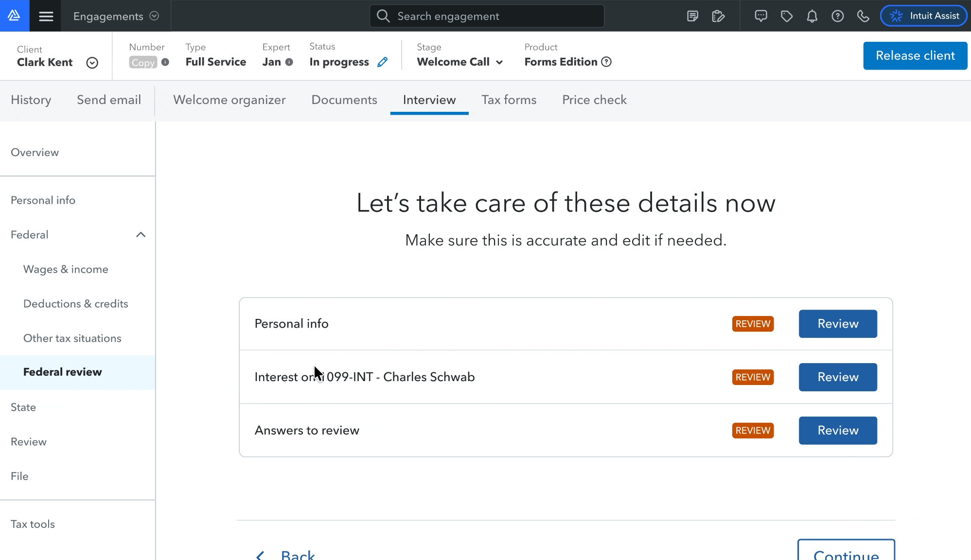Screen dimensions: 971x560
Task: Open the Price check tab
Action: coord(595,100)
